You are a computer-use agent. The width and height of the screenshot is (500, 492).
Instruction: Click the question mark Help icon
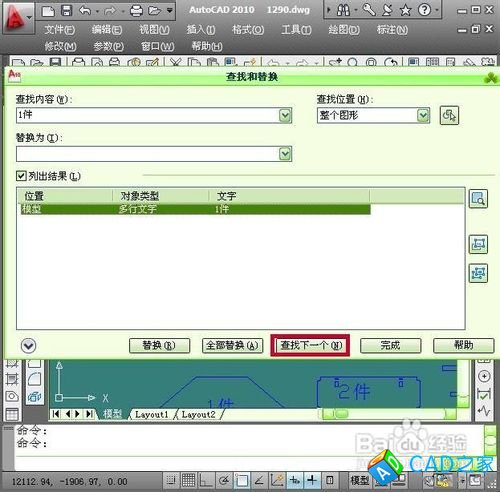tap(424, 10)
